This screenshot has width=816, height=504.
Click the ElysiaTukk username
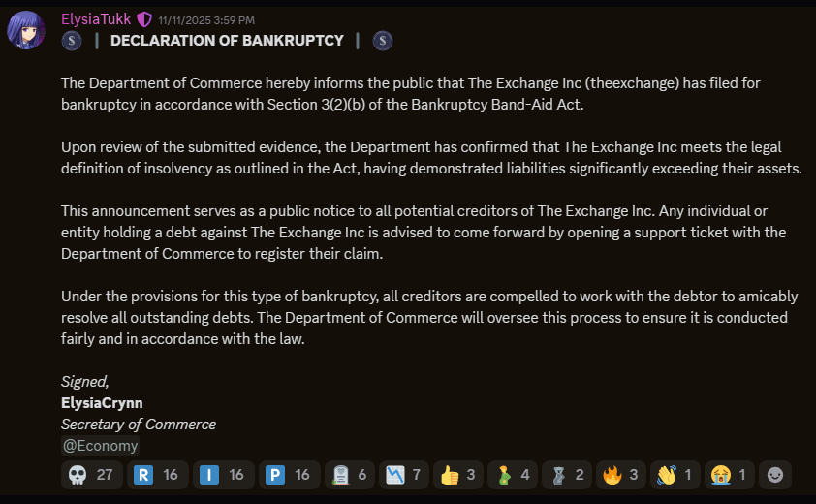95,18
